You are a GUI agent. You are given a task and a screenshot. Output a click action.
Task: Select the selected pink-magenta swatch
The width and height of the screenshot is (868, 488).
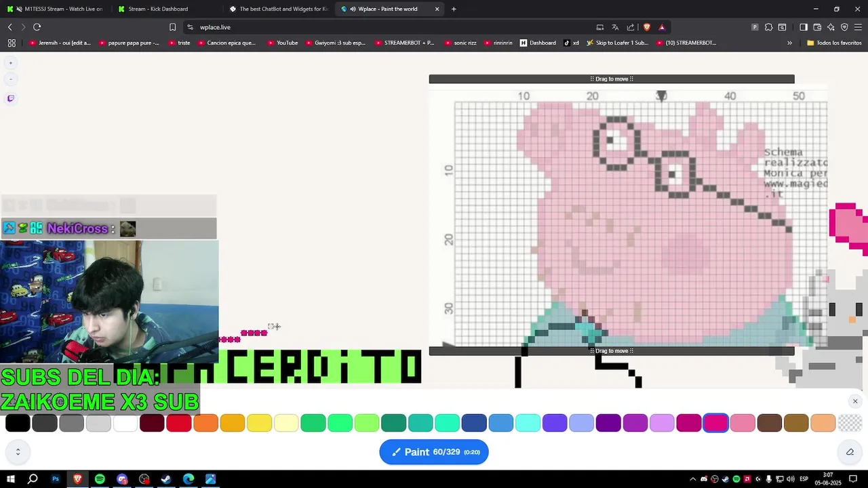(x=715, y=423)
